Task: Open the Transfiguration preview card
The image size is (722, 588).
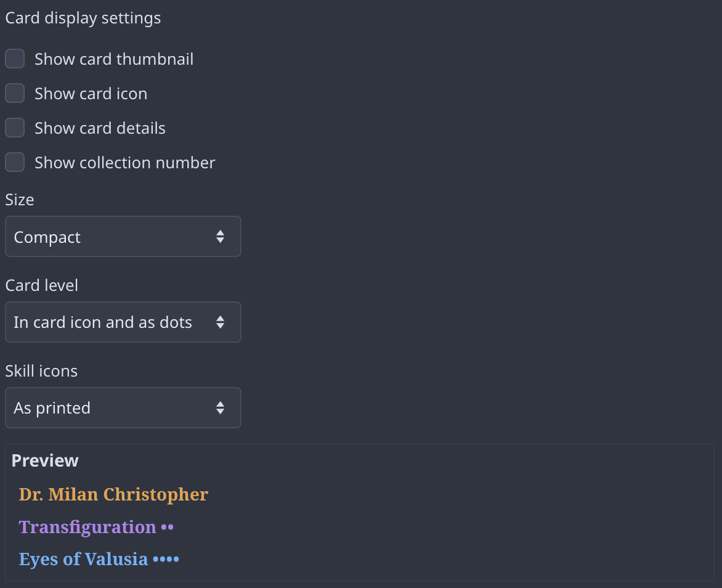Action: [x=87, y=527]
